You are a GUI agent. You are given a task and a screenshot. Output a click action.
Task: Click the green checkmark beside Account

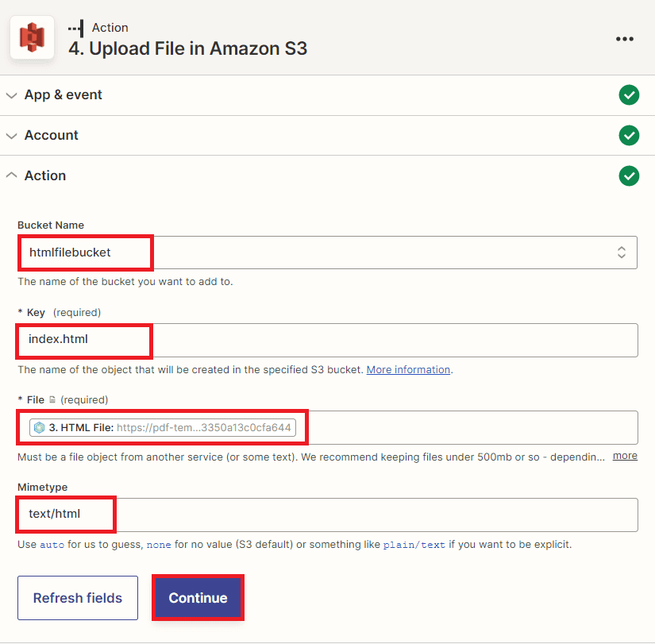(629, 136)
